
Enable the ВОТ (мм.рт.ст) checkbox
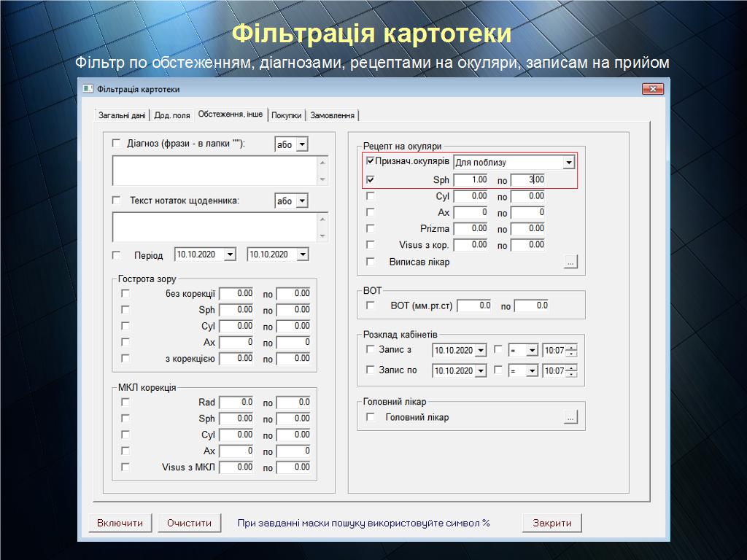371,306
